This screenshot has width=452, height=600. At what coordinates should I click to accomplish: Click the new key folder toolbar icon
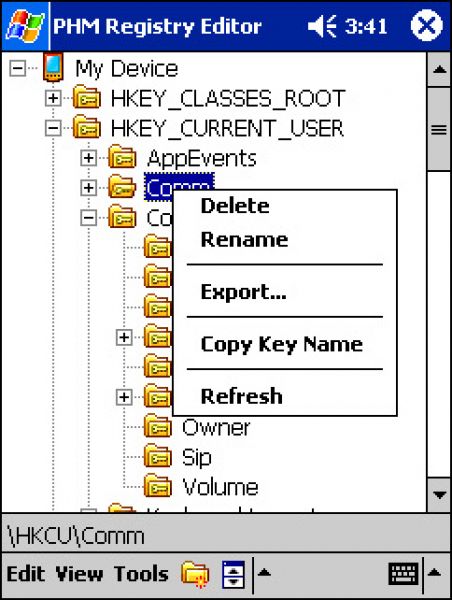tap(196, 574)
